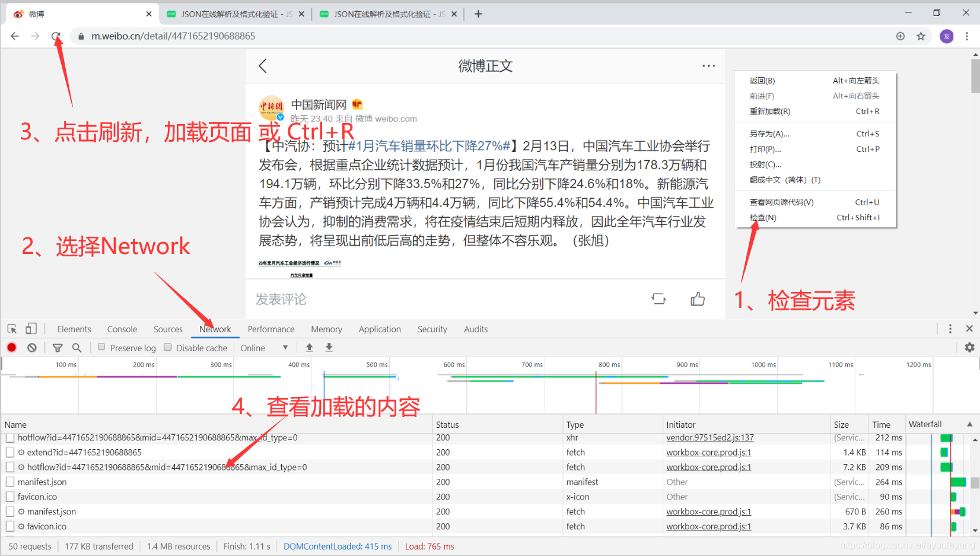The width and height of the screenshot is (980, 556).
Task: Open 中国新闻网 account name
Action: (x=319, y=104)
